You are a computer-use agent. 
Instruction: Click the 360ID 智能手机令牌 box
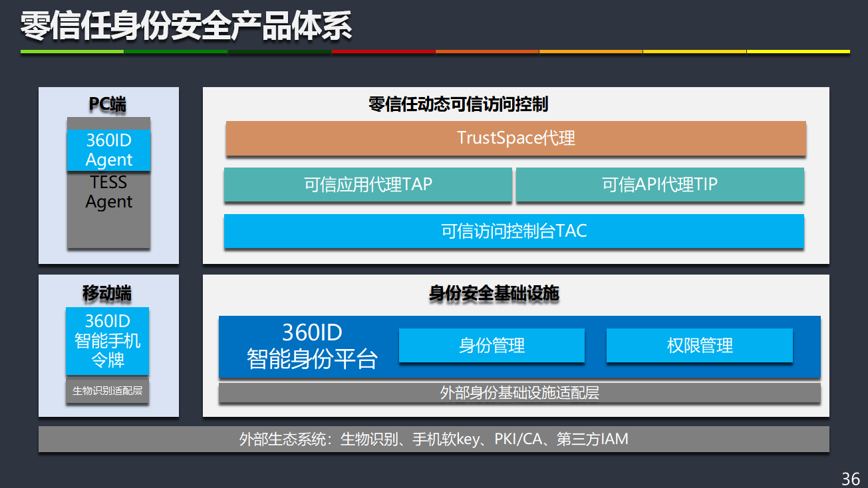107,341
